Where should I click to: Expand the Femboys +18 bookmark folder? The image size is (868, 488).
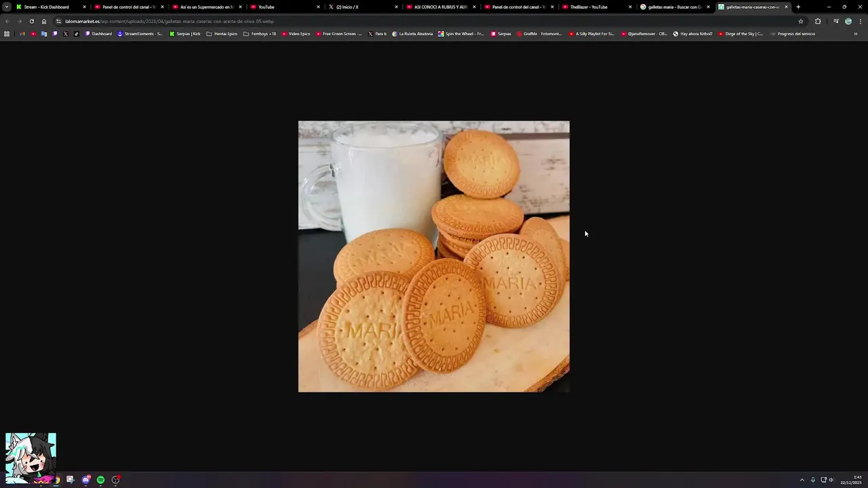(260, 34)
